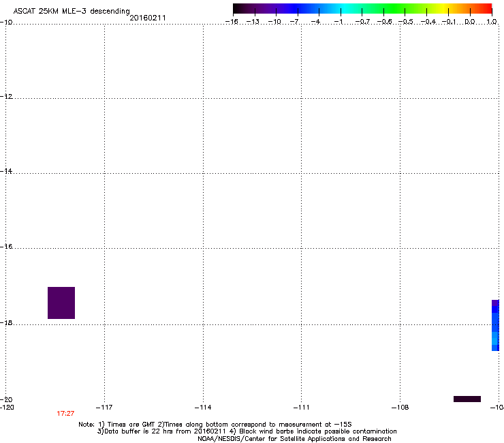Click the dark block near -20 latitude at bottom right

[467, 399]
